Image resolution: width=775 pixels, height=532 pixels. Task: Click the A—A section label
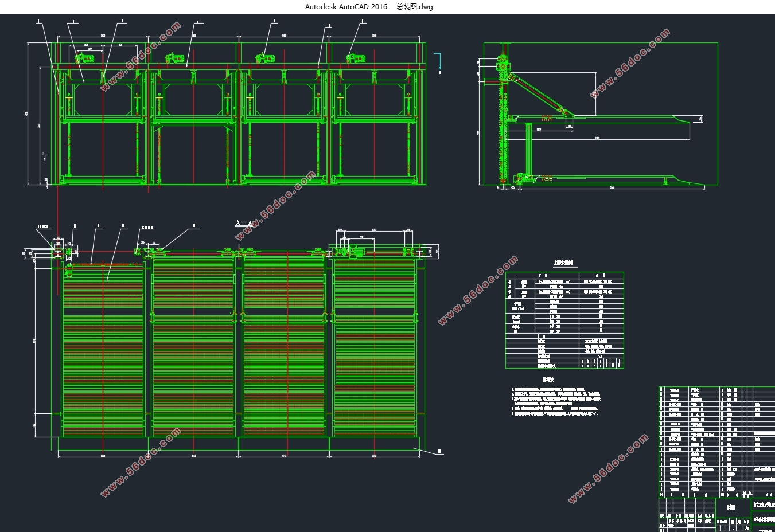pos(244,222)
